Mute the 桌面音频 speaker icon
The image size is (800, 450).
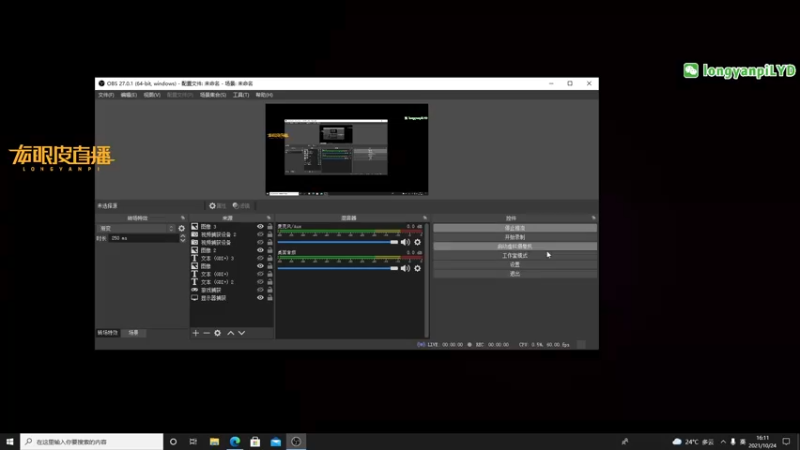coord(405,268)
